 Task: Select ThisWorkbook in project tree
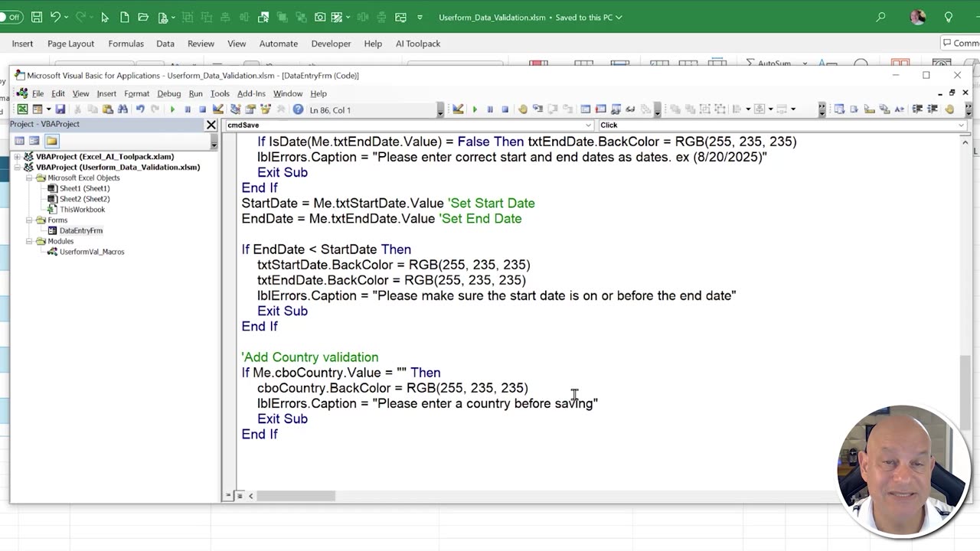(82, 209)
